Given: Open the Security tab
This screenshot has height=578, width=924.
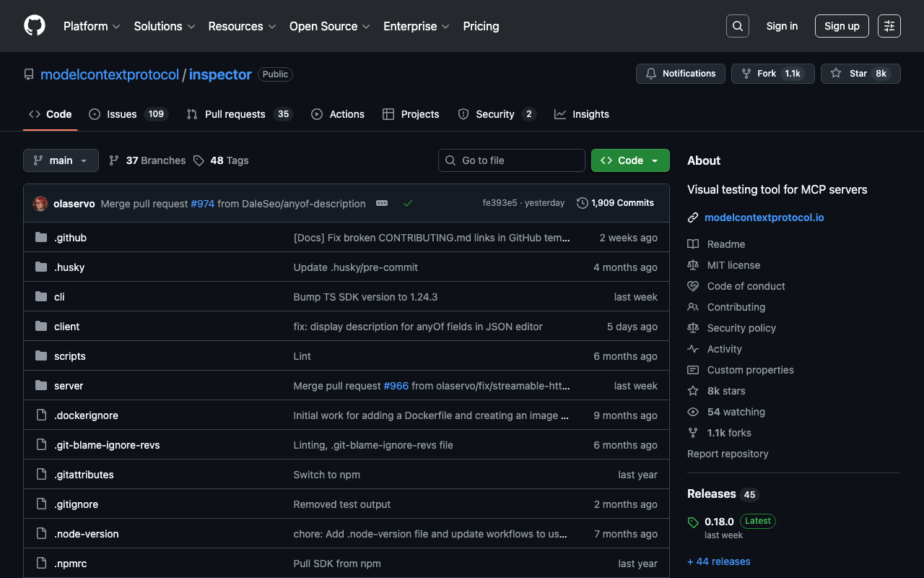Looking at the screenshot, I should tap(494, 114).
